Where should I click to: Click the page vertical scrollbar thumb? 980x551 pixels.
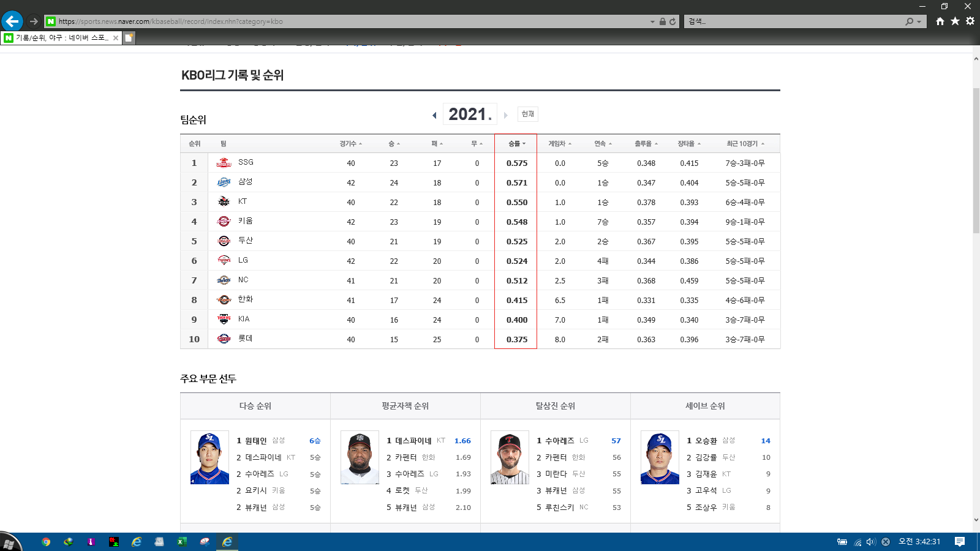(976, 160)
